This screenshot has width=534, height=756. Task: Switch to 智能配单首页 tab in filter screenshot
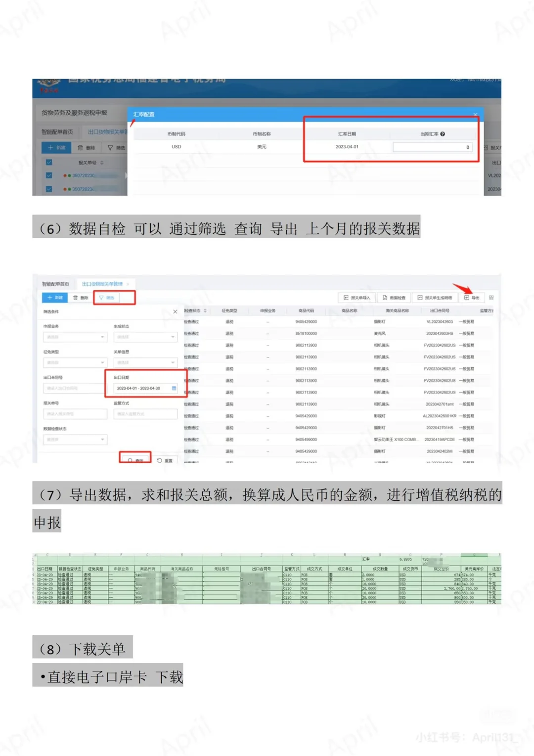pos(55,284)
